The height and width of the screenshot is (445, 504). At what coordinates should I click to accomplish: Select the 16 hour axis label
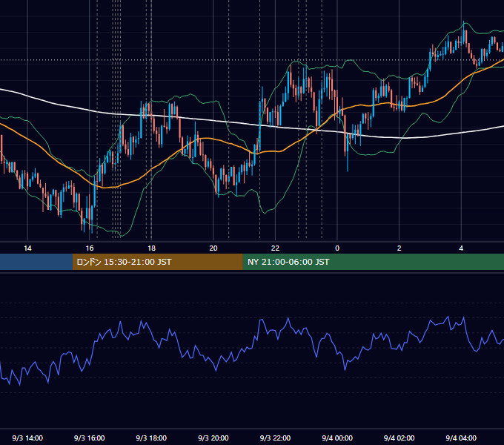click(x=90, y=248)
